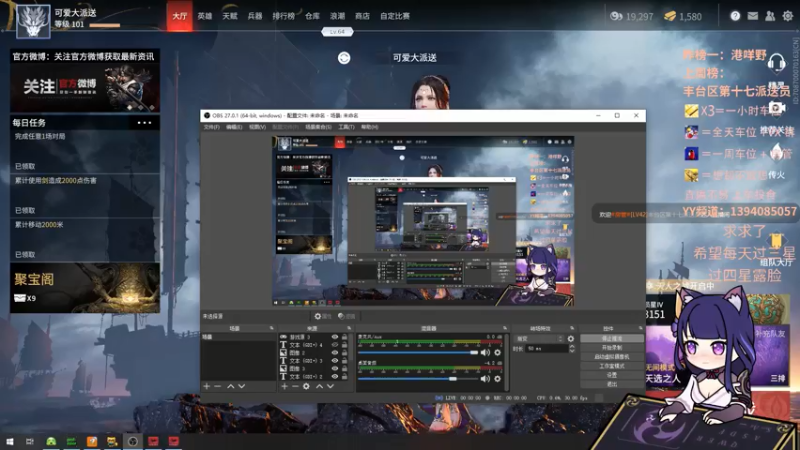The image size is (800, 450).
Task: Toggle visibility eye of 文本 (GDI+) 4 source
Action: coord(335,345)
